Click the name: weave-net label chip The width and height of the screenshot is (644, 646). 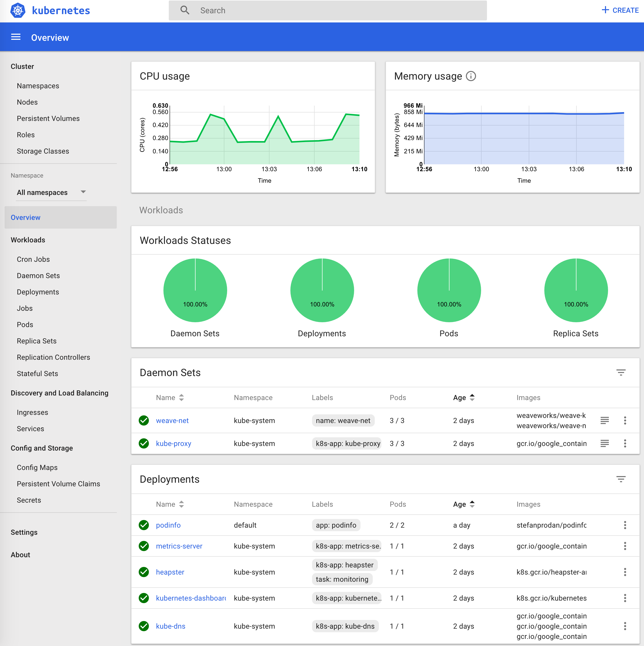343,421
